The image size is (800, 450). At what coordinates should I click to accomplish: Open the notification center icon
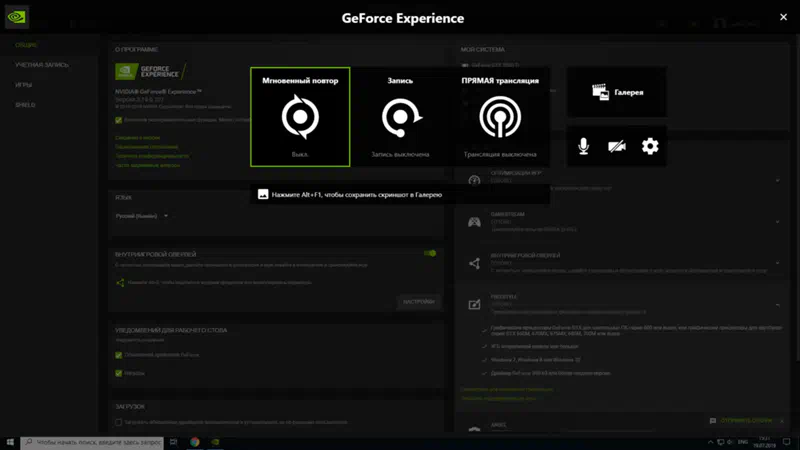787,442
